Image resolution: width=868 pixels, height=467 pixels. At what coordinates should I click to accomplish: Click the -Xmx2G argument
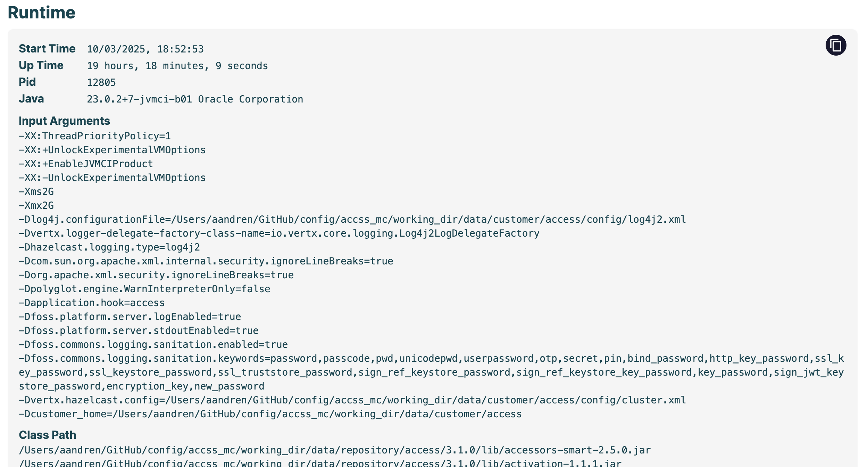36,205
